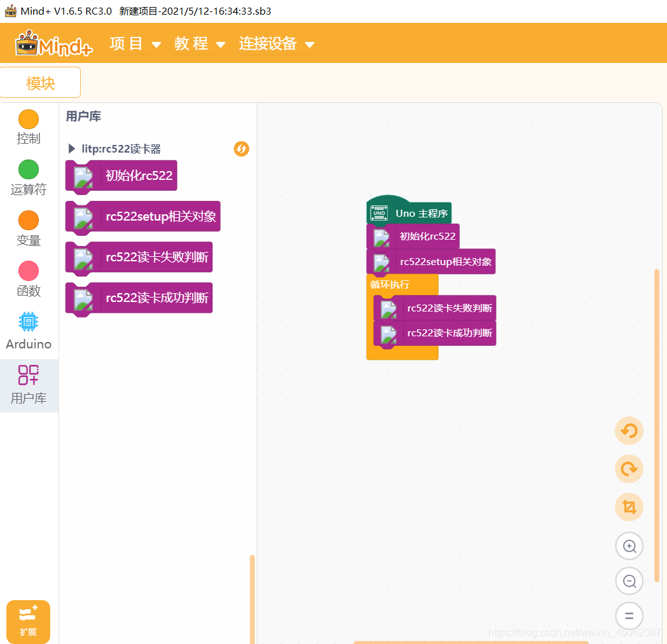667x644 pixels.
Task: Click image icon on workspace rc522setup相关对象 block
Action: 382,263
